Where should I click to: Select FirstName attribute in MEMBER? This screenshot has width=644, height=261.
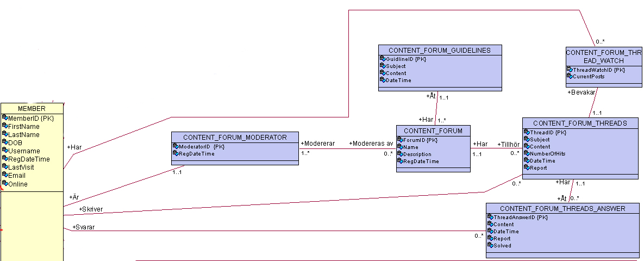[x=24, y=127]
